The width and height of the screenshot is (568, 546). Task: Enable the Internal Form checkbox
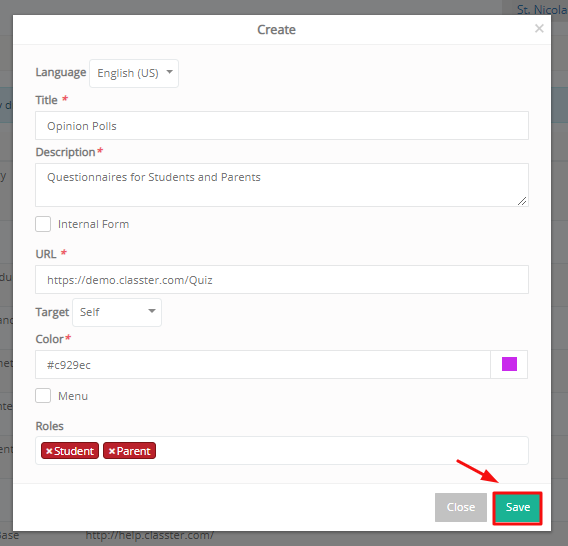(43, 224)
